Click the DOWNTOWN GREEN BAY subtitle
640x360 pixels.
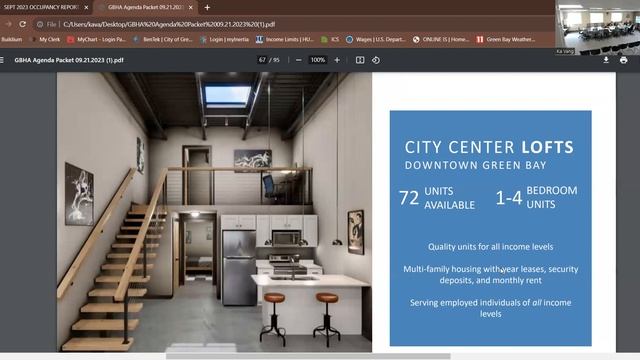click(x=476, y=165)
